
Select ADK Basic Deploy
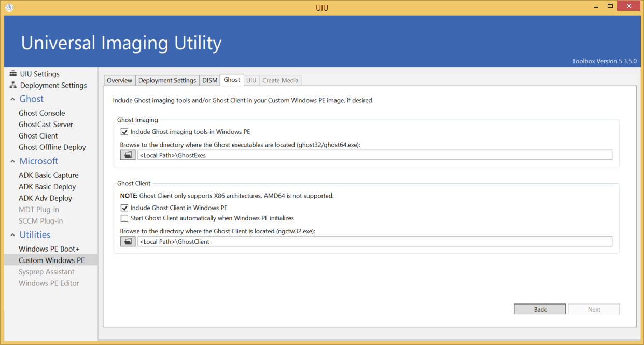[47, 186]
